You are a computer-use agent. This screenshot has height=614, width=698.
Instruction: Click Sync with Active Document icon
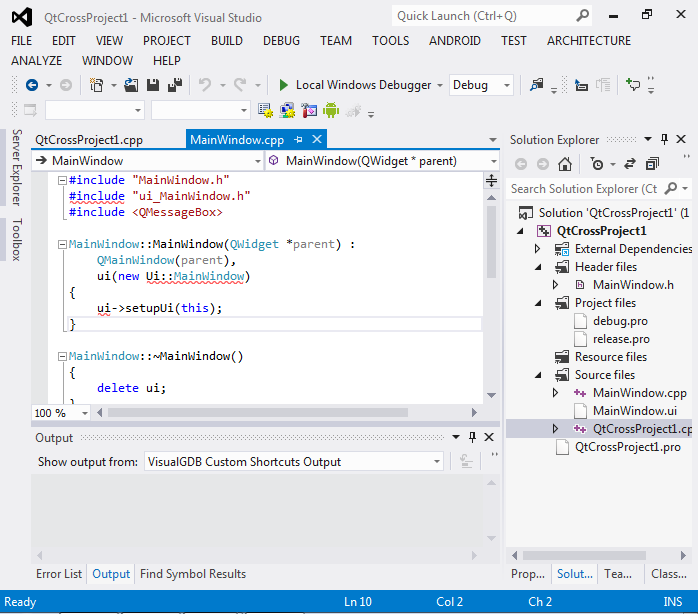(630, 164)
